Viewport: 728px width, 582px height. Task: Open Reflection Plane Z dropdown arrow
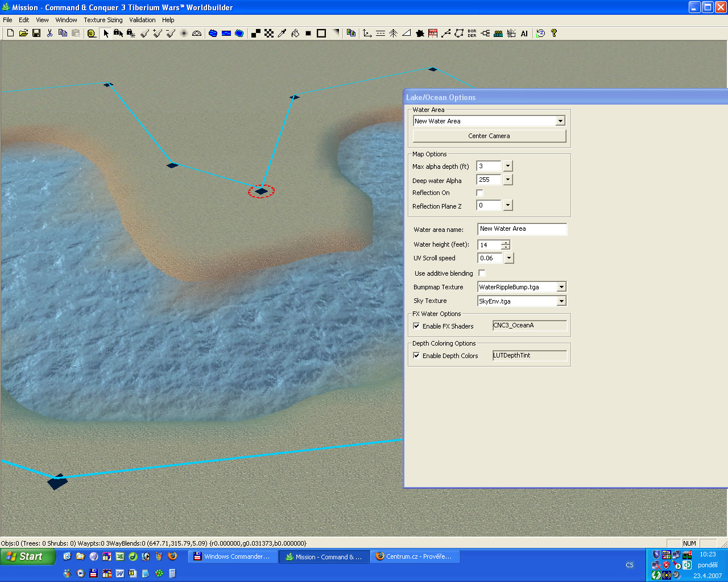pyautogui.click(x=508, y=206)
